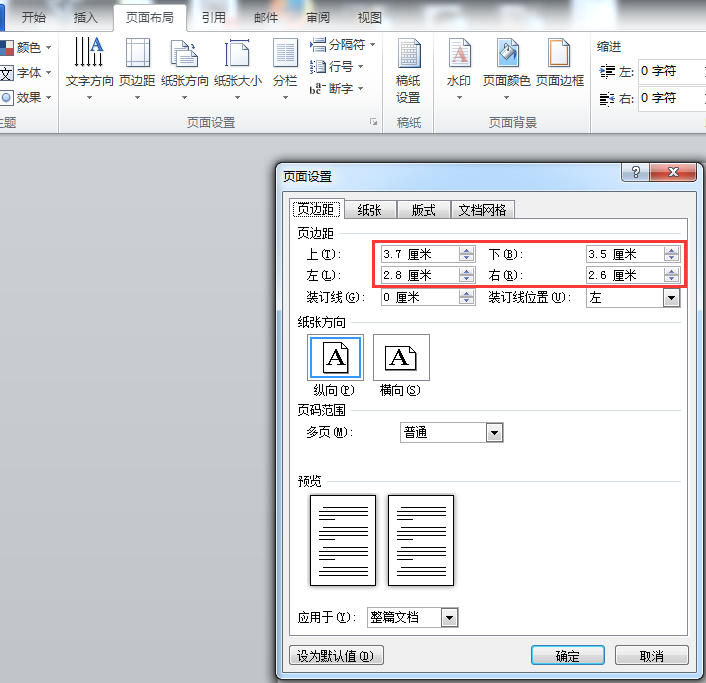The image size is (706, 683).
Task: Expand the 水印 dropdown arrow
Action: tap(459, 97)
